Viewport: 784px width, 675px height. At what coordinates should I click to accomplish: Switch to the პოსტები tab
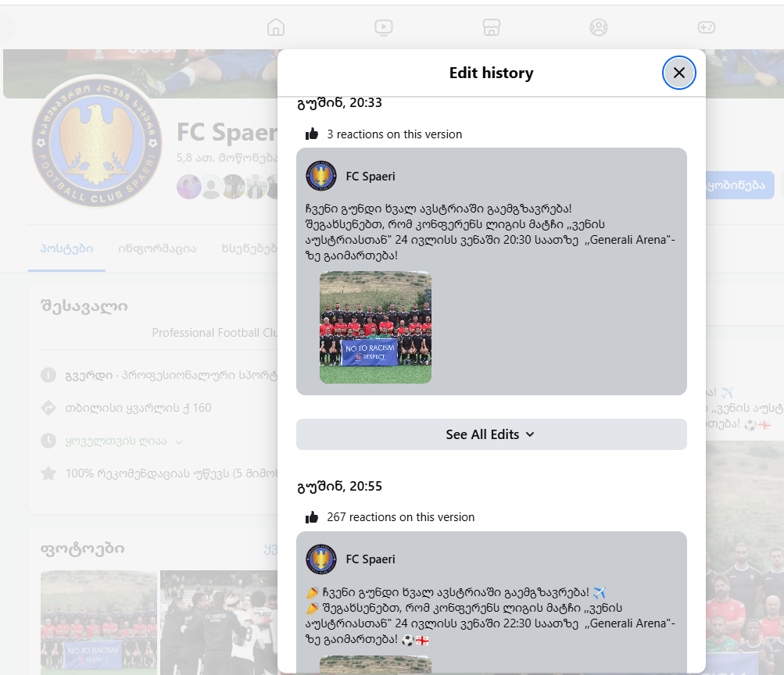[x=66, y=248]
